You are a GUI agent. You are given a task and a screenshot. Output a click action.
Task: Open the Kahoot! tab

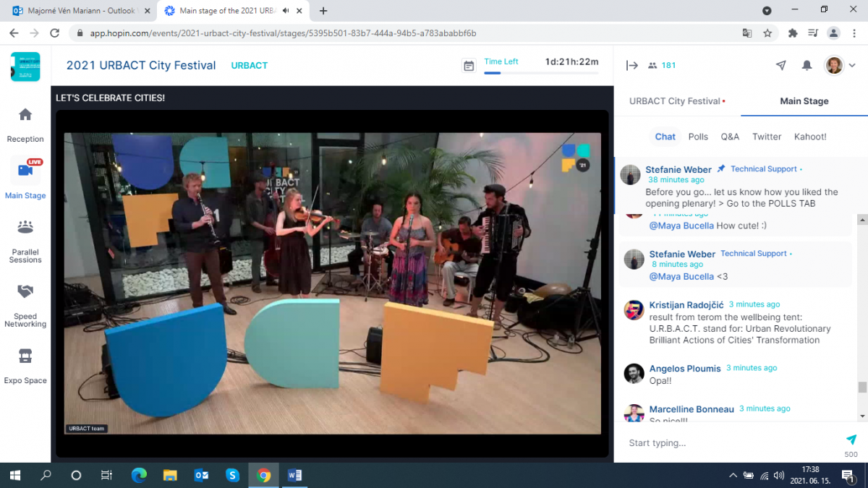[x=810, y=137]
